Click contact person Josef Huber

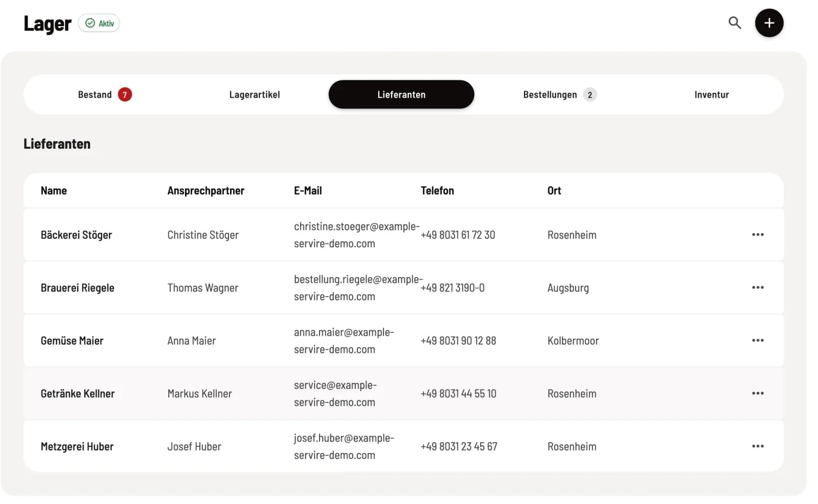point(194,447)
